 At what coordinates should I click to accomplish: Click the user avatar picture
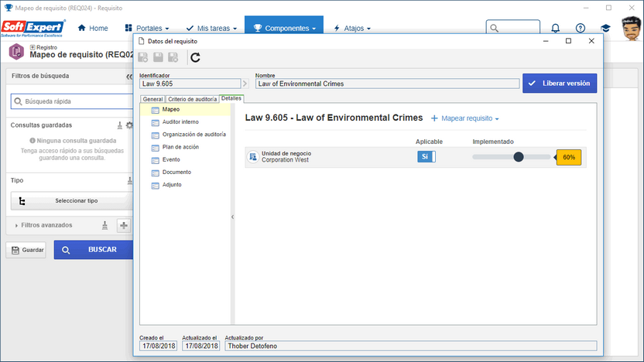[631, 29]
